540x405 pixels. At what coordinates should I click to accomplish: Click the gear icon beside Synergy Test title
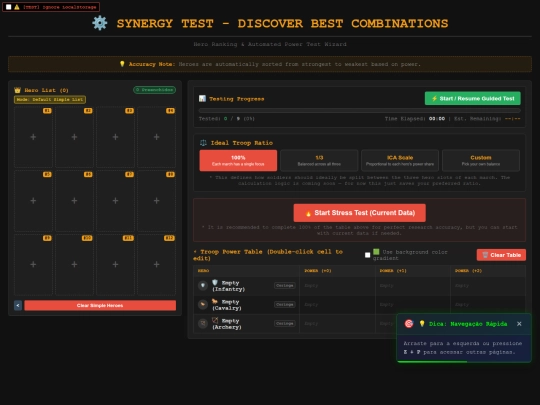(100, 23)
